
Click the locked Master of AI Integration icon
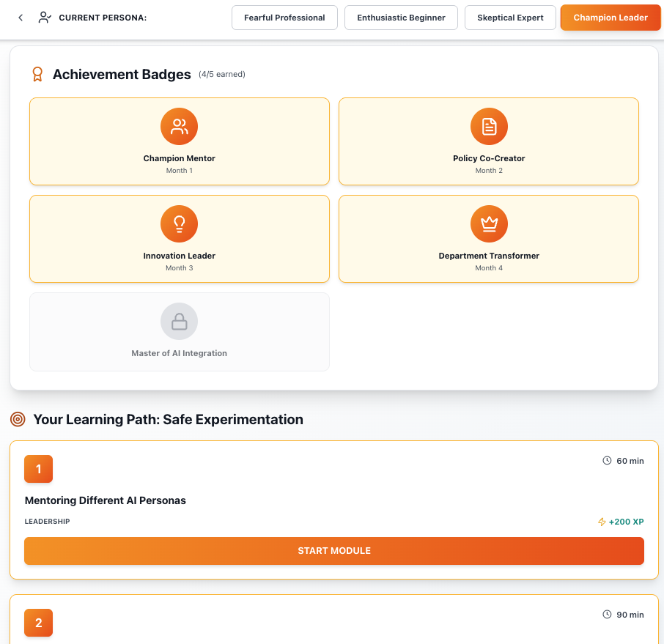[x=180, y=322]
